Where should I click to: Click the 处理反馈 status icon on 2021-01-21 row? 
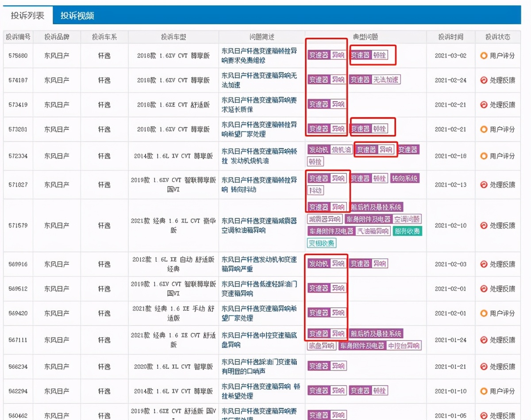(484, 367)
